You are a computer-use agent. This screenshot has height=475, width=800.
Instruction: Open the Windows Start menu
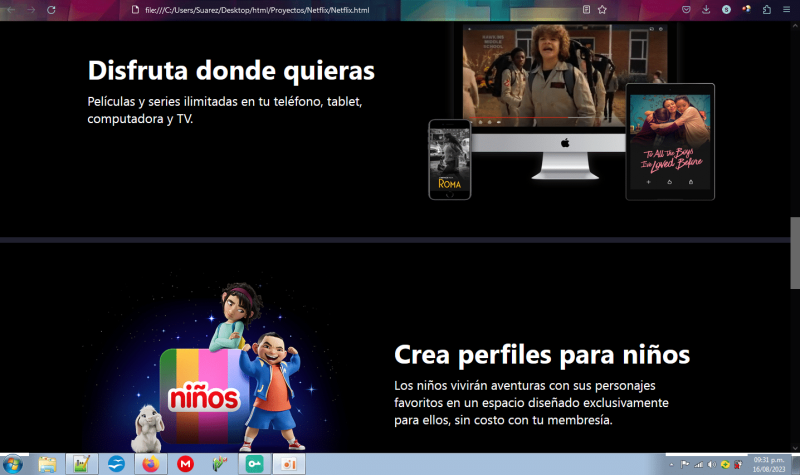[x=14, y=464]
